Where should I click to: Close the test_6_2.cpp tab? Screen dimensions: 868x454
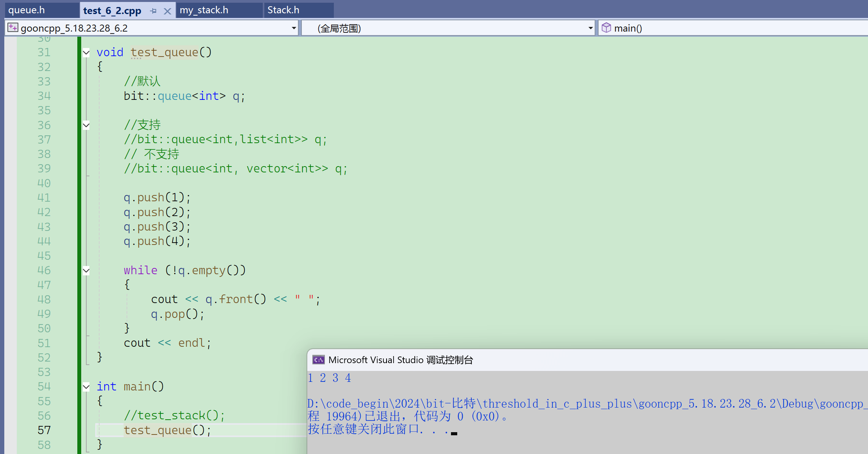coord(168,11)
